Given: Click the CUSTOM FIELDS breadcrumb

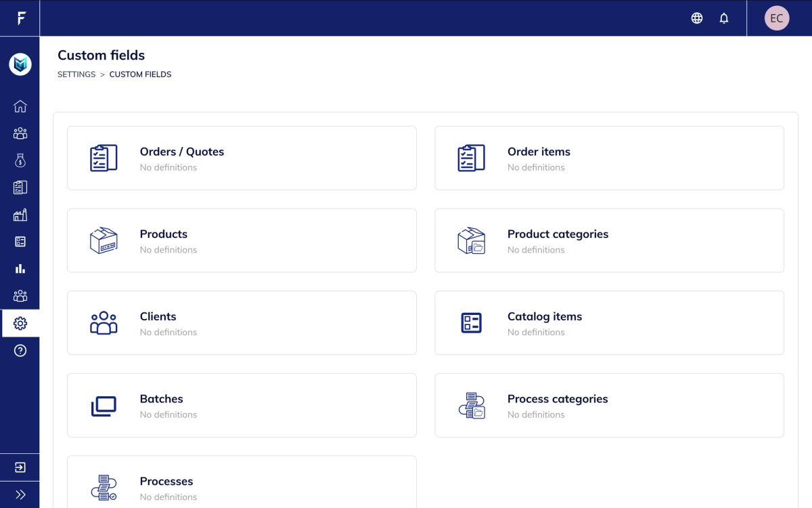Looking at the screenshot, I should pos(141,75).
